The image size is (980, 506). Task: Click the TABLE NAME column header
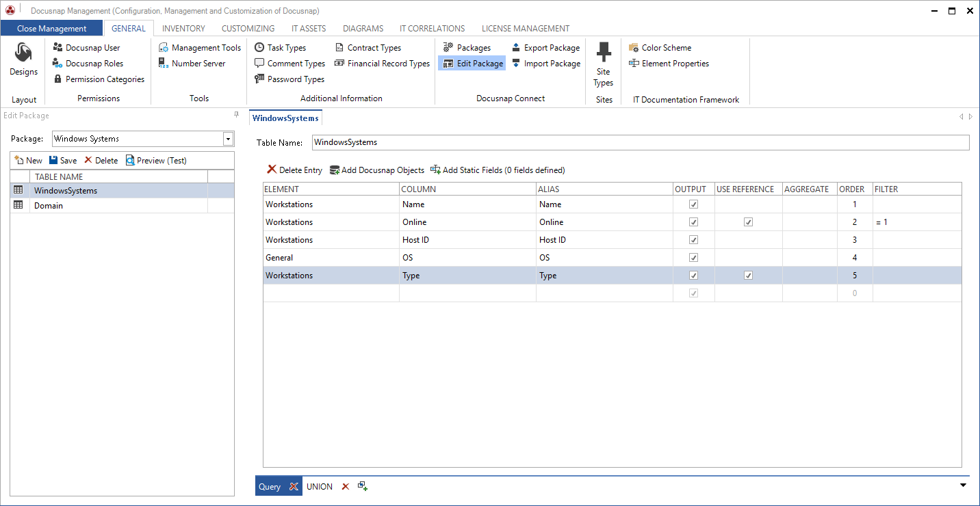point(119,177)
